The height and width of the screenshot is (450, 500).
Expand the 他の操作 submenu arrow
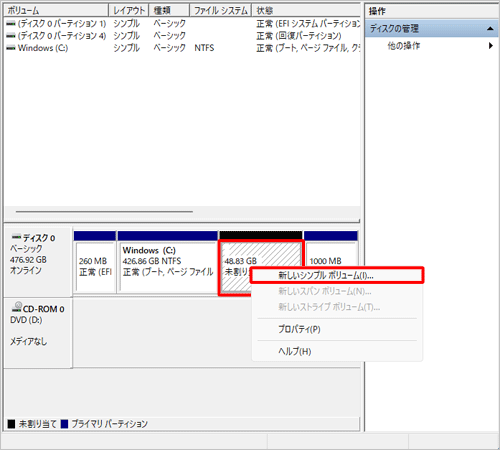tap(491, 45)
